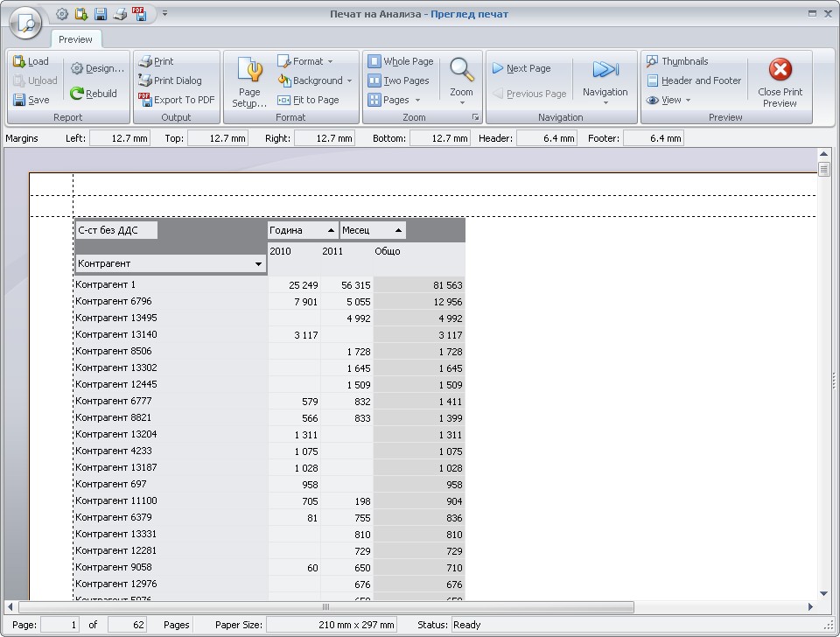Go to Next Page

(521, 68)
